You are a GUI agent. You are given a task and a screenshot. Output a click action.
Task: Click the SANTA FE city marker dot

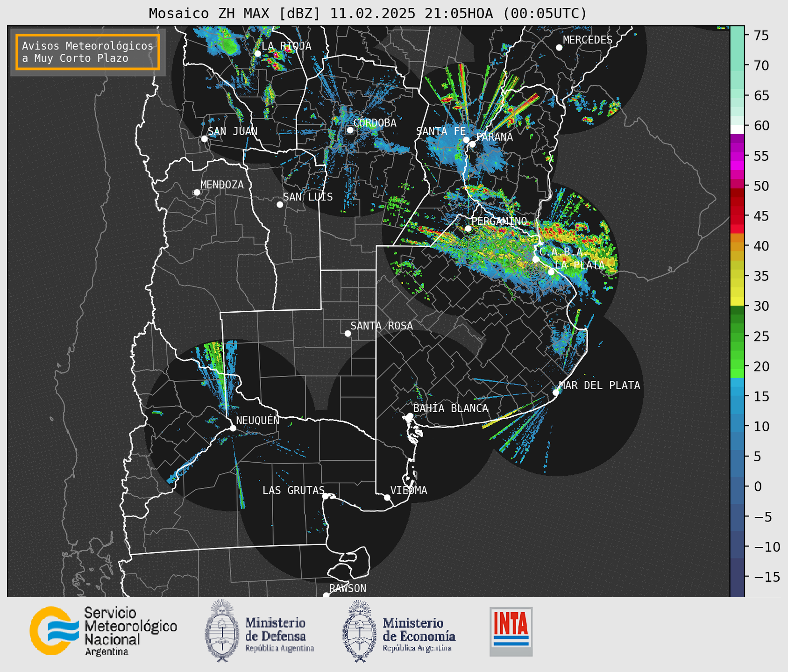[x=466, y=140]
